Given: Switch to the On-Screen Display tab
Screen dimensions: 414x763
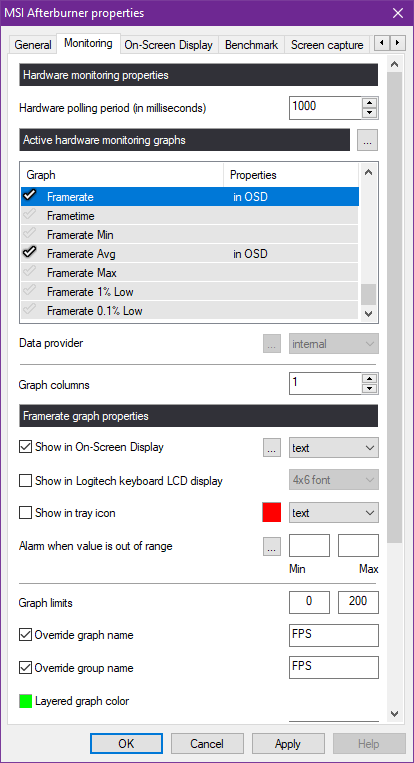Looking at the screenshot, I should click(168, 45).
